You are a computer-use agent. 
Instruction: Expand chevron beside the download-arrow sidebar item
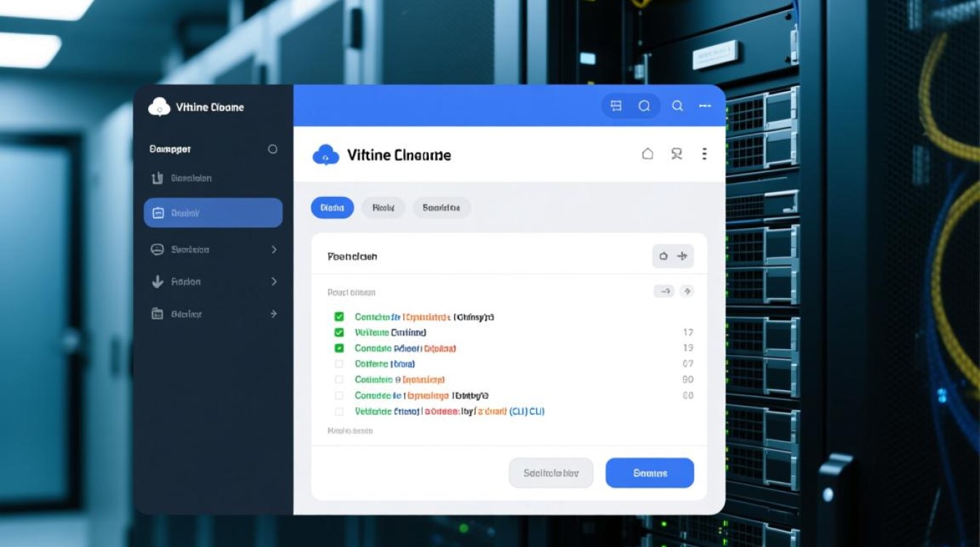pos(274,282)
